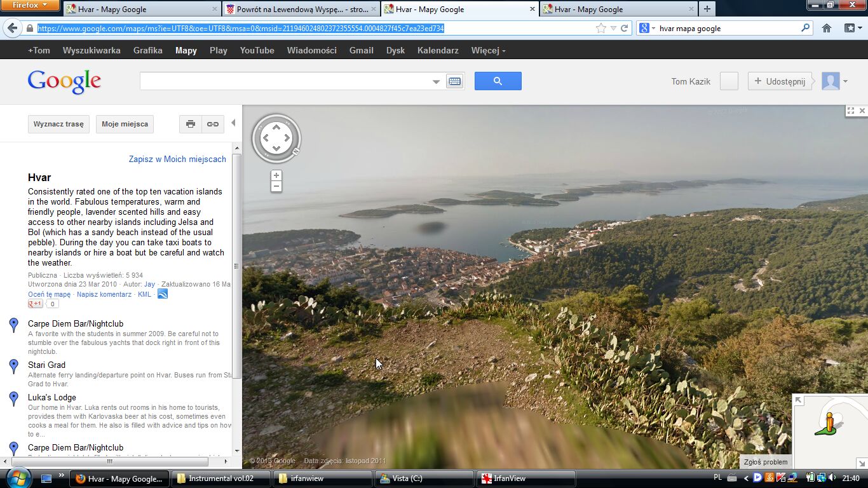868x488 pixels.
Task: Click the link chain icon button
Action: coord(213,124)
